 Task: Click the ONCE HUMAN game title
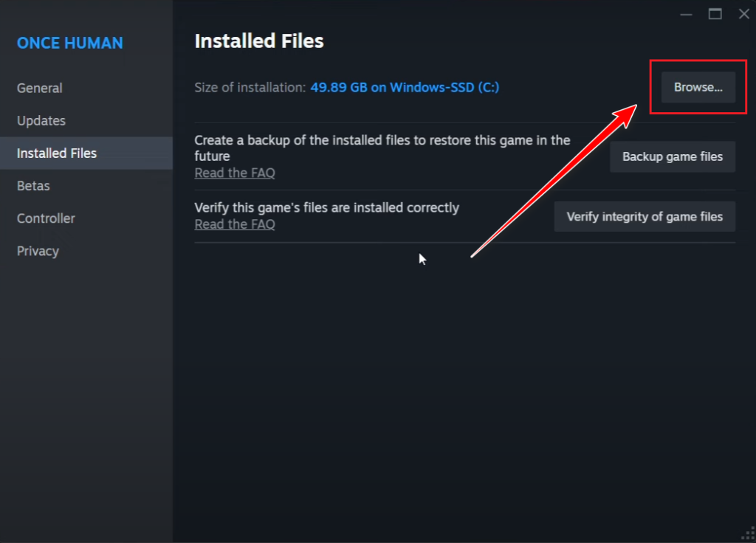coord(69,43)
